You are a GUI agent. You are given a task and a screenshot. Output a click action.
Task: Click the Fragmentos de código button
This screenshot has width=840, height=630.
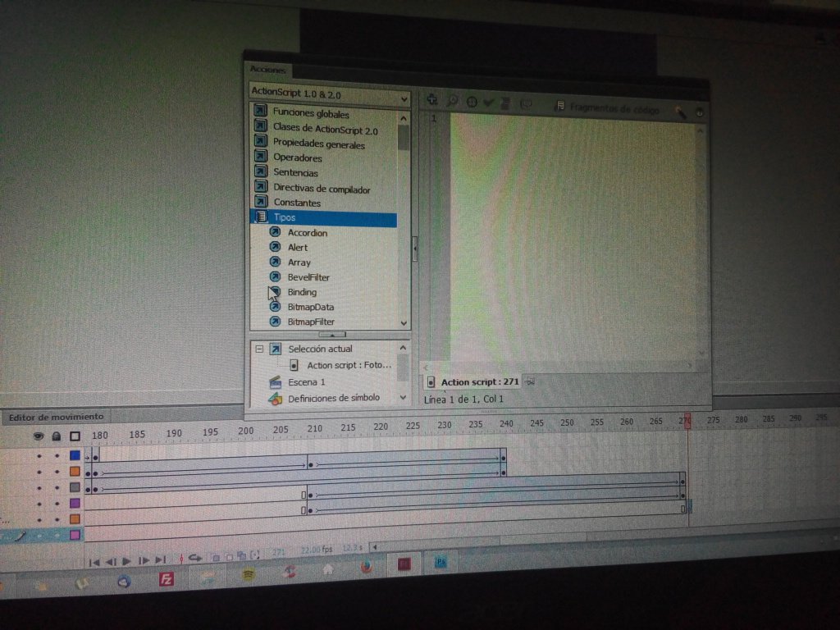(x=607, y=106)
